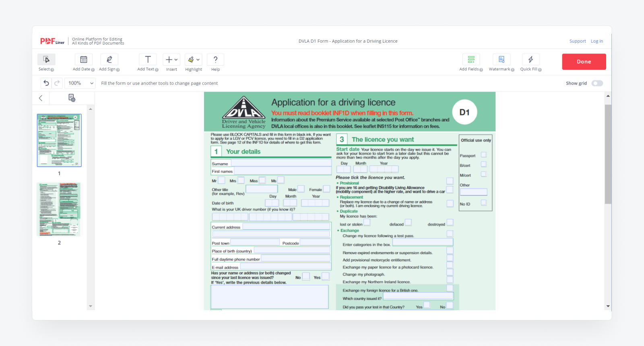Check the M/cert box
Image resolution: width=644 pixels, height=346 pixels.
click(484, 174)
